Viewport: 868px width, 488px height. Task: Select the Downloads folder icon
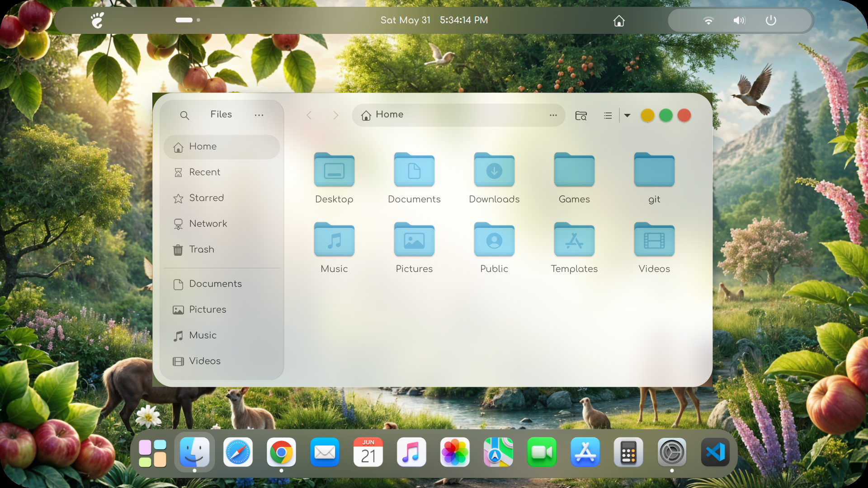(494, 169)
